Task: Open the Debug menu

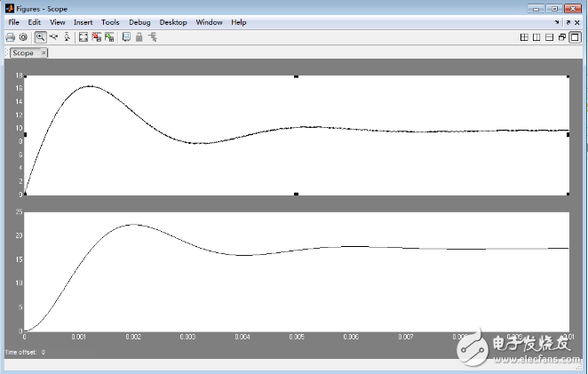Action: pos(139,22)
